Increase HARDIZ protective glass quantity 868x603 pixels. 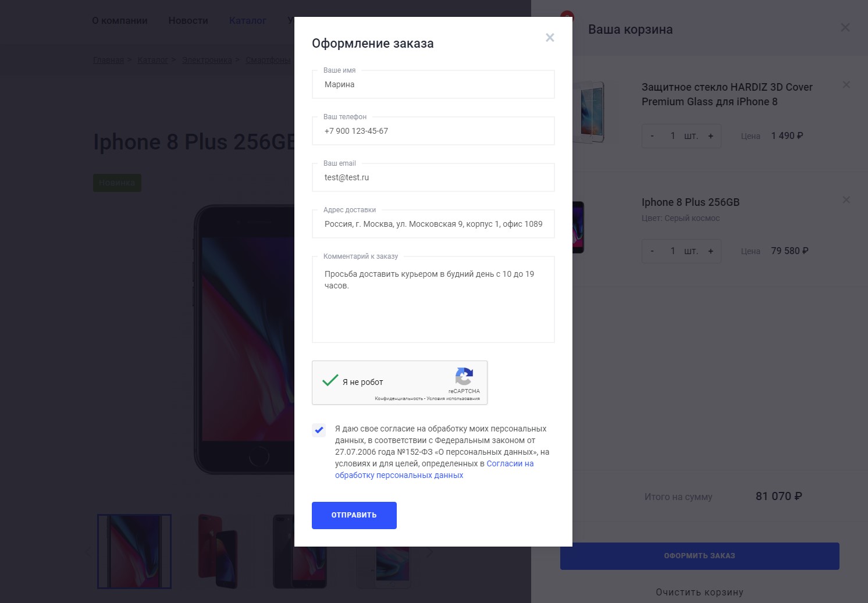click(x=710, y=136)
